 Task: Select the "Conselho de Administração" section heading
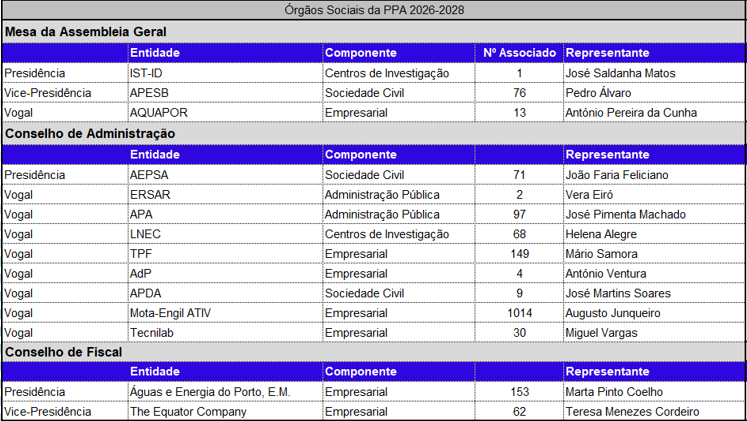90,133
